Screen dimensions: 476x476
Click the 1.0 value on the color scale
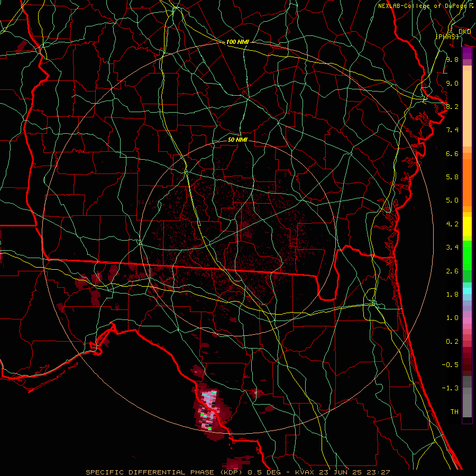(x=452, y=318)
